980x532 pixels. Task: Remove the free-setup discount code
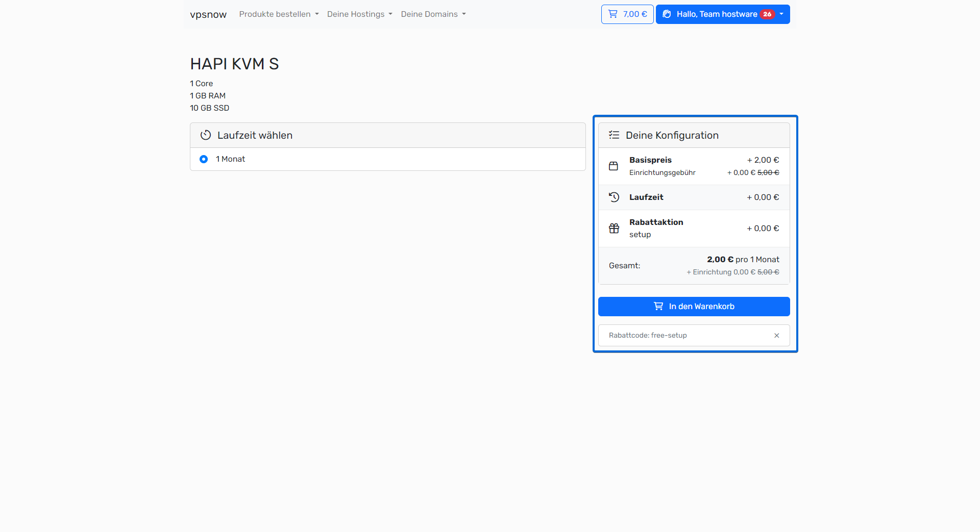[776, 336]
